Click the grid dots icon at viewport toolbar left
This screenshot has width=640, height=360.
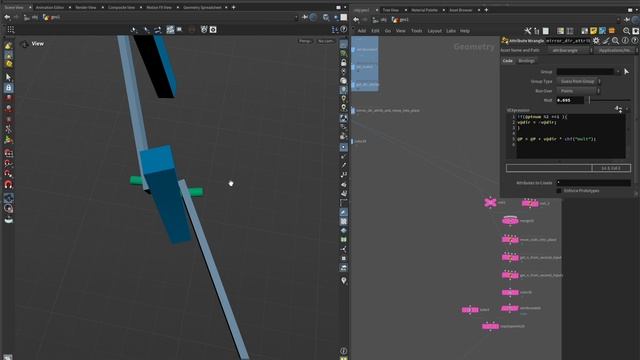click(x=11, y=29)
